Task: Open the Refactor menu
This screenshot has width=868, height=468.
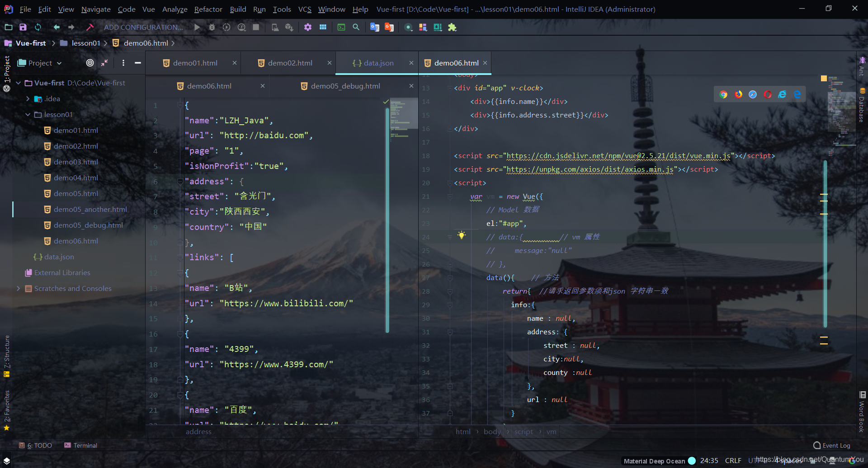Action: [x=208, y=9]
